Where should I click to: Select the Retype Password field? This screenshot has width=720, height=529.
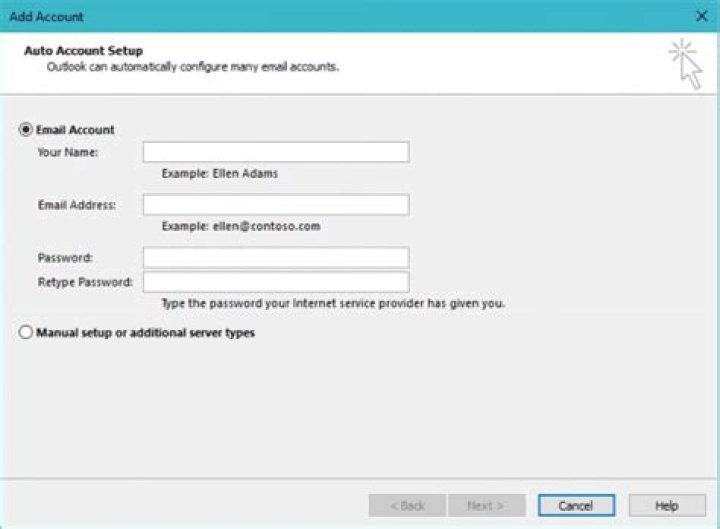coord(275,282)
